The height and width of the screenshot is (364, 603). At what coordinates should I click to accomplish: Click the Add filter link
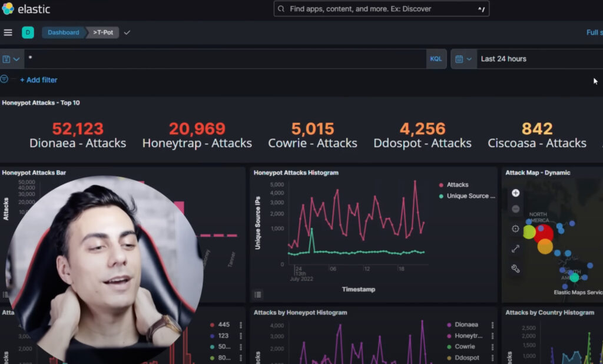[x=38, y=80]
